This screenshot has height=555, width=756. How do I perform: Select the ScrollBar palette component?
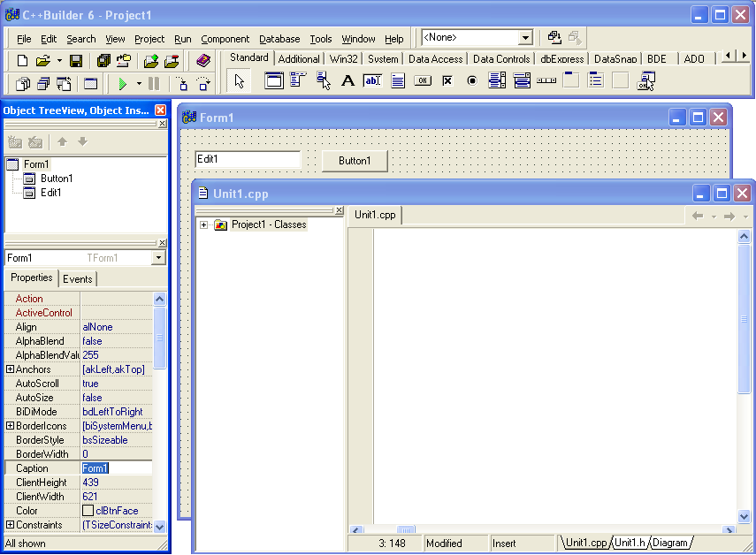click(546, 80)
